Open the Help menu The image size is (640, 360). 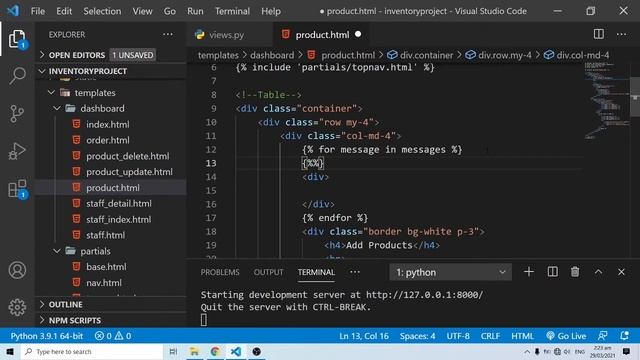(x=271, y=11)
